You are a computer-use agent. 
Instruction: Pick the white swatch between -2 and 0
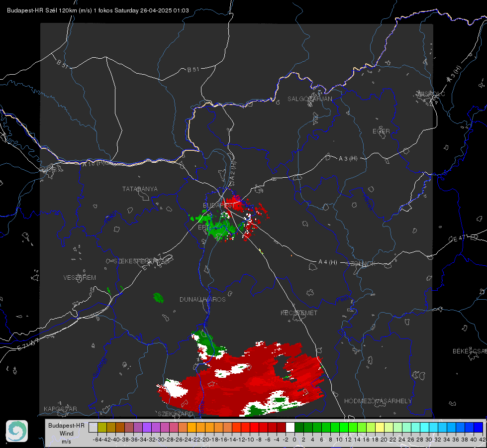point(290,427)
